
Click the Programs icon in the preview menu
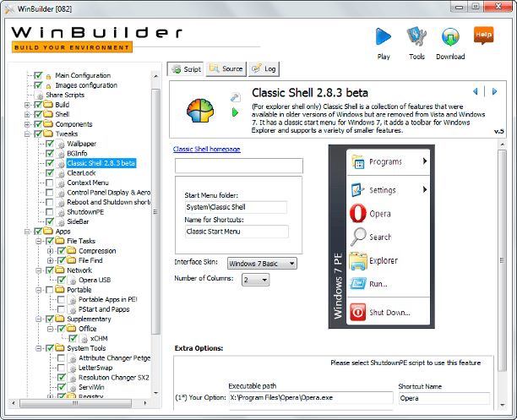click(357, 161)
